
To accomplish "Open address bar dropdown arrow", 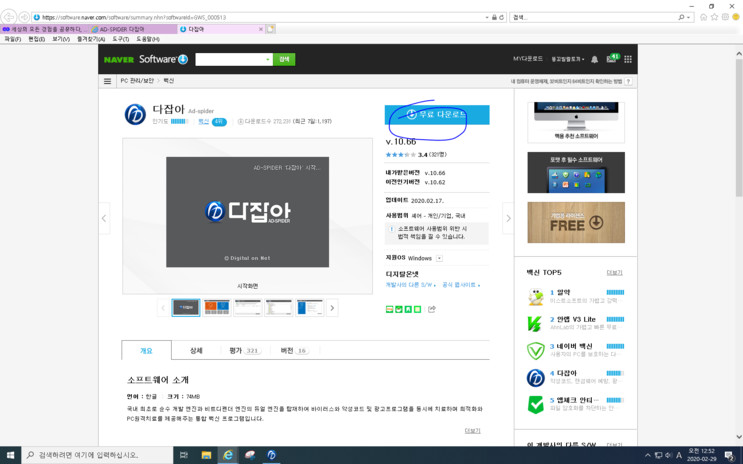I will [487, 17].
